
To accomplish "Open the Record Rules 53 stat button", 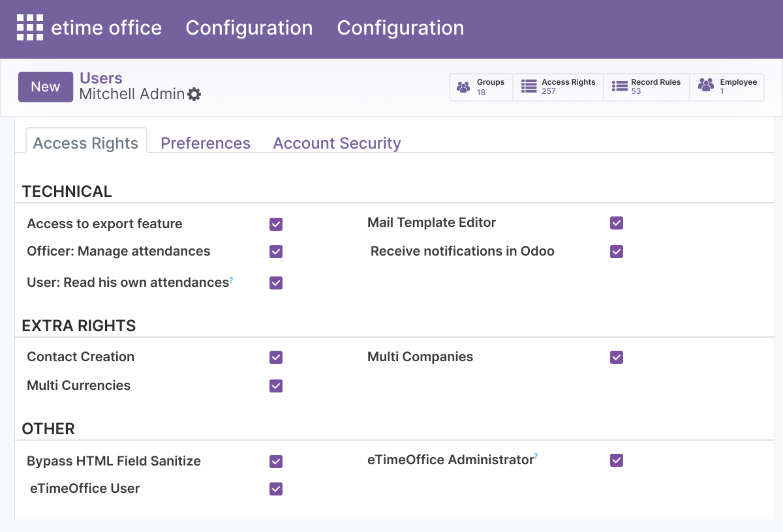I will [x=647, y=87].
